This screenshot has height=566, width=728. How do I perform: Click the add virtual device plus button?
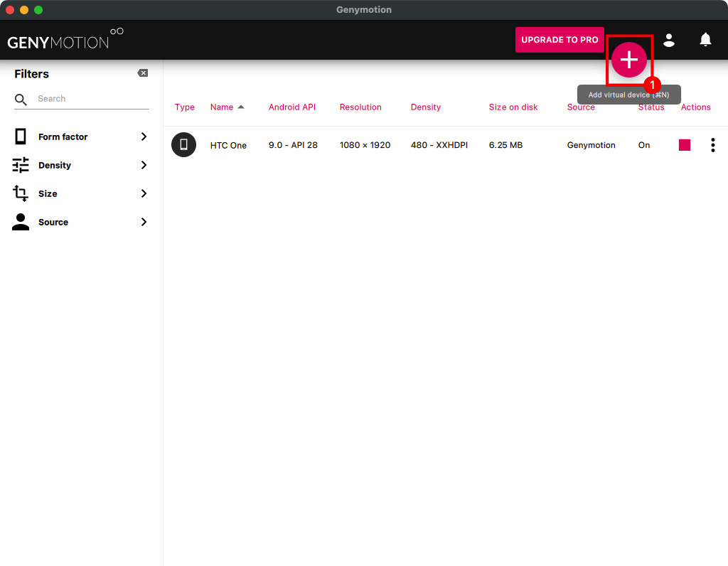pyautogui.click(x=629, y=60)
